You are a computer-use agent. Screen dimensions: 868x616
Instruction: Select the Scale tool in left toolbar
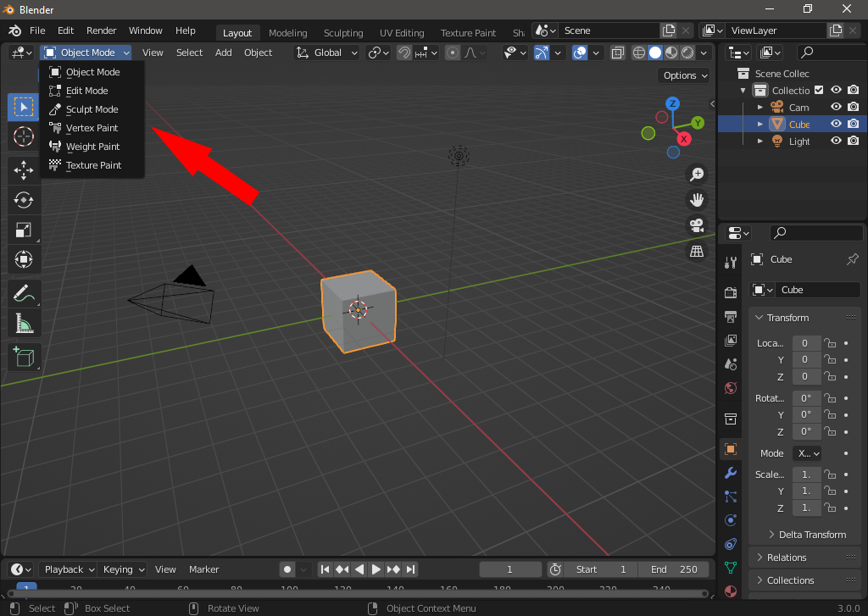click(x=24, y=230)
